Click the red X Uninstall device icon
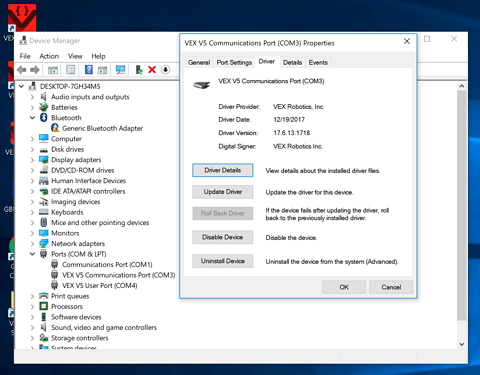This screenshot has height=375, width=480. point(152,70)
